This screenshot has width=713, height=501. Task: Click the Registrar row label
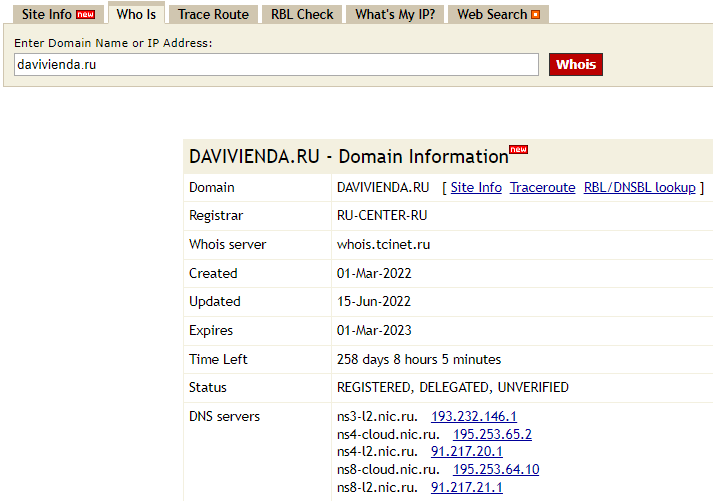216,215
